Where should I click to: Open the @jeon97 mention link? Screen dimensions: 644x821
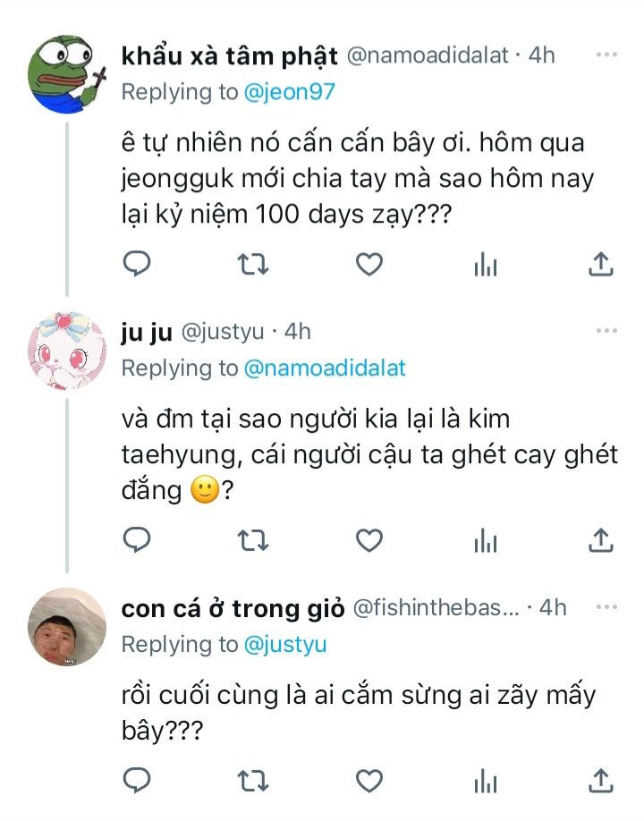coord(287,92)
